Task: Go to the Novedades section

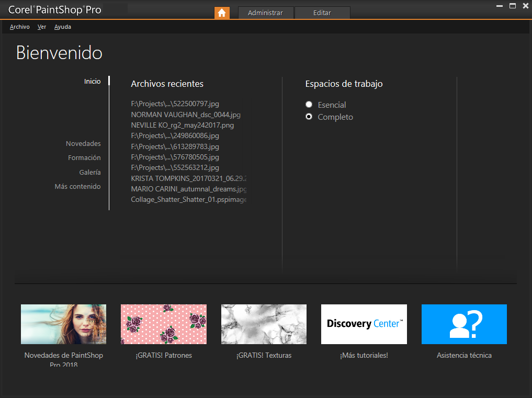Action: coord(83,143)
